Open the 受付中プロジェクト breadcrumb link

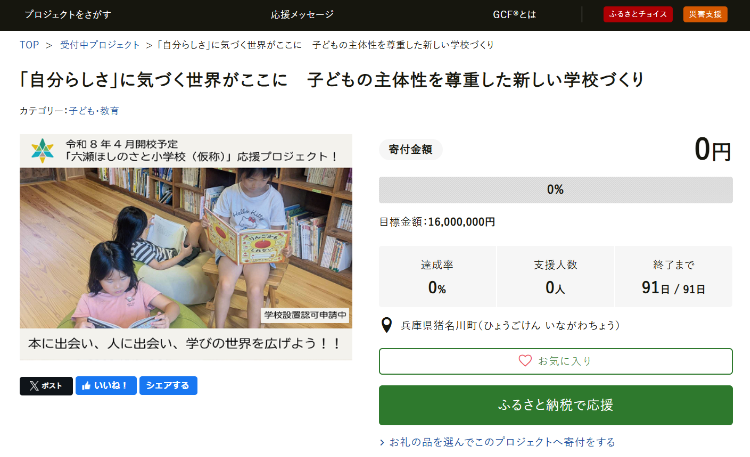click(x=100, y=45)
